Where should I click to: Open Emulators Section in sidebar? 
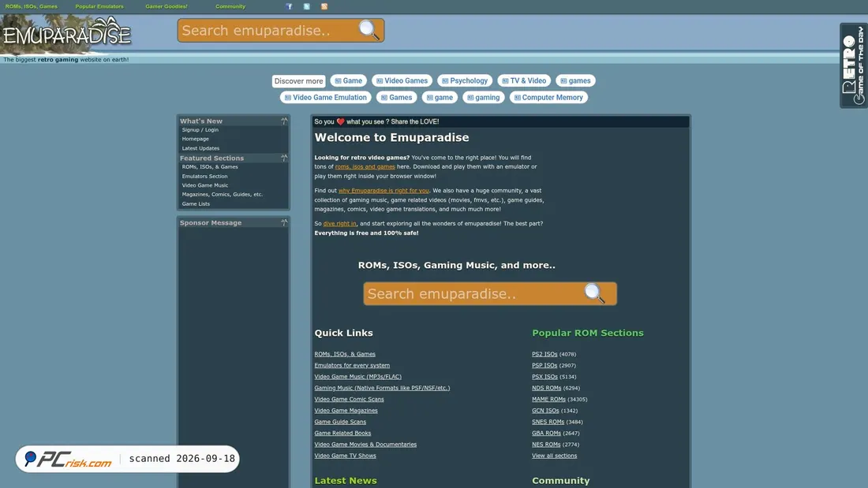[x=205, y=176]
